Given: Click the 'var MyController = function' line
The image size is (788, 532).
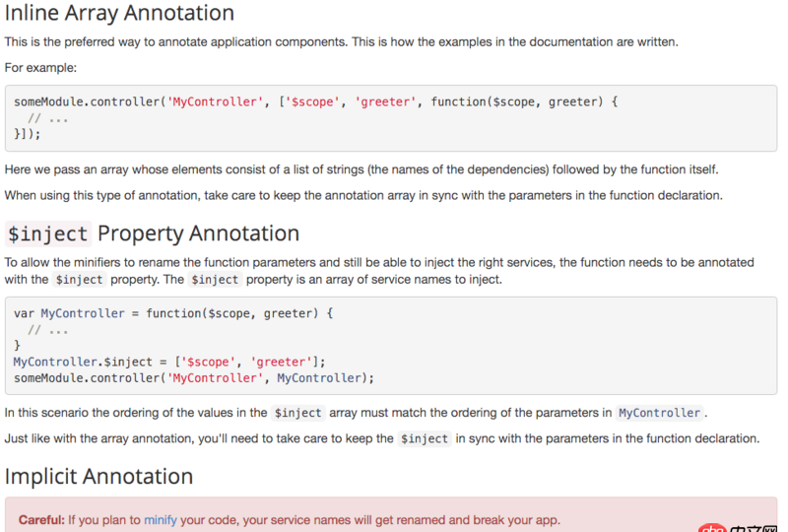Looking at the screenshot, I should (x=173, y=313).
